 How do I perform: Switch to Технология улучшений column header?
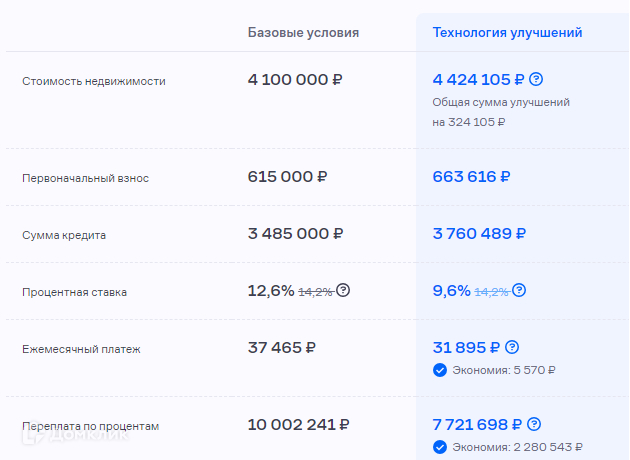click(507, 33)
